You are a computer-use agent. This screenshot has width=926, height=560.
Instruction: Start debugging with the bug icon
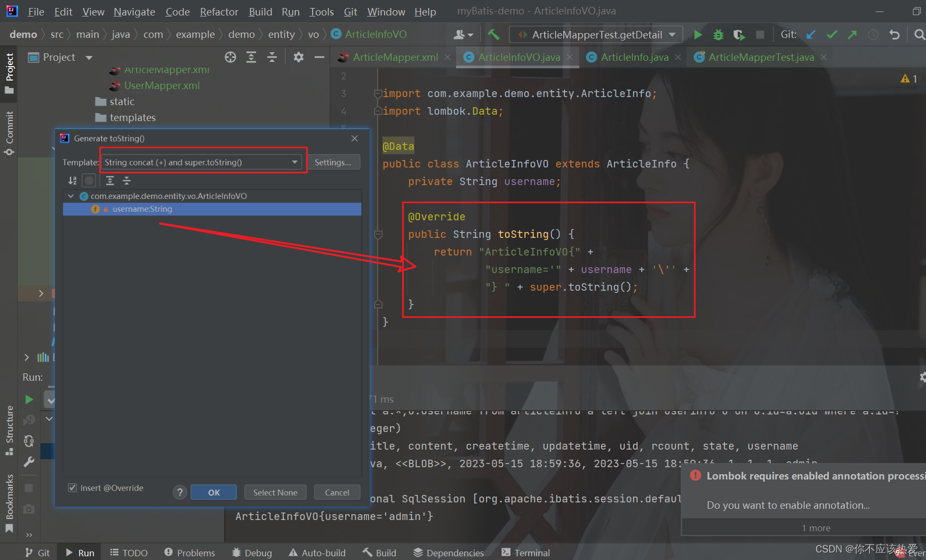tap(718, 34)
